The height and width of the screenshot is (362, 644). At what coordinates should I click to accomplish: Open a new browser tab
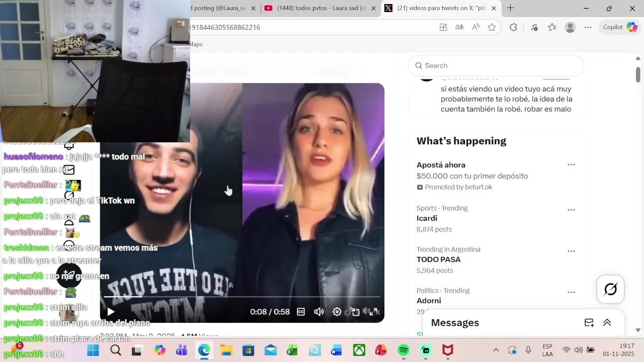(x=510, y=8)
